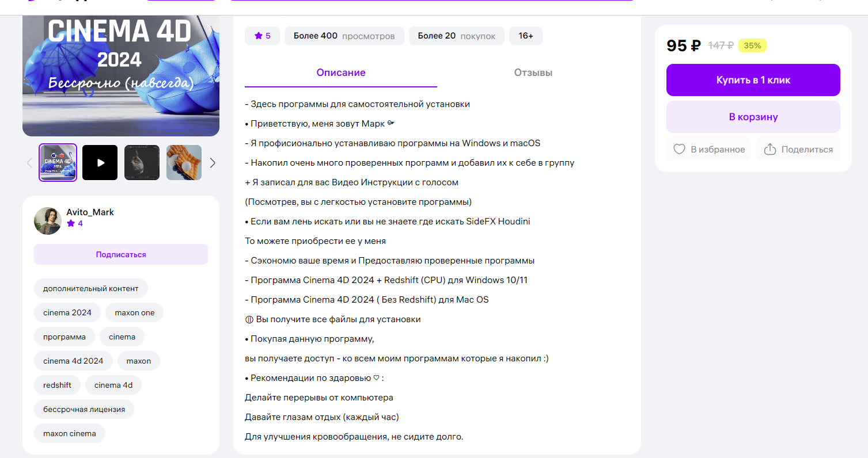Click the 95 ₽ current price
This screenshot has height=458, width=868.
tap(684, 45)
